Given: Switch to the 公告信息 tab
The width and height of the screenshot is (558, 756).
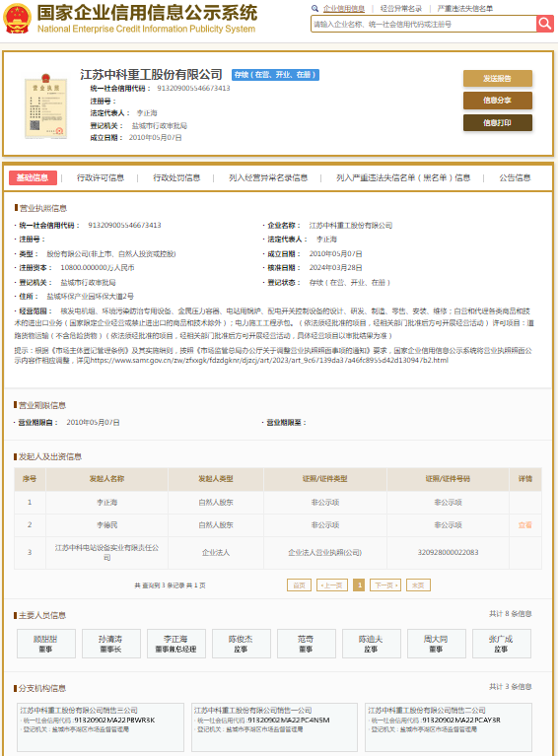Looking at the screenshot, I should point(515,177).
